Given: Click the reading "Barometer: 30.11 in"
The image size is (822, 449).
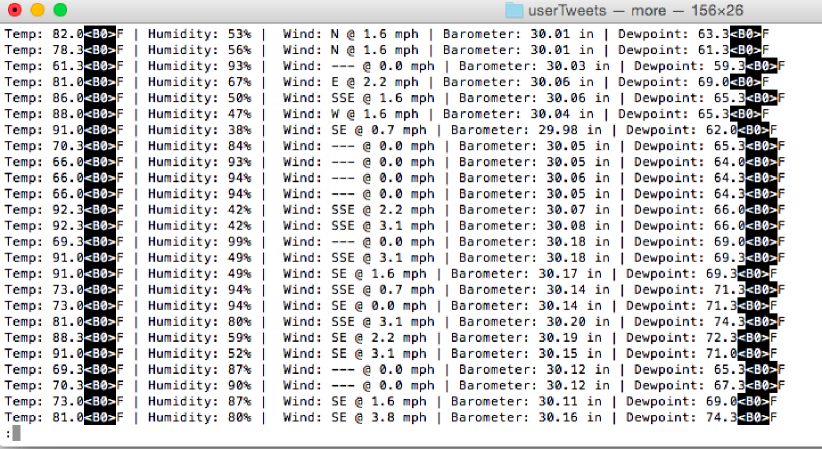Looking at the screenshot, I should pos(526,402).
